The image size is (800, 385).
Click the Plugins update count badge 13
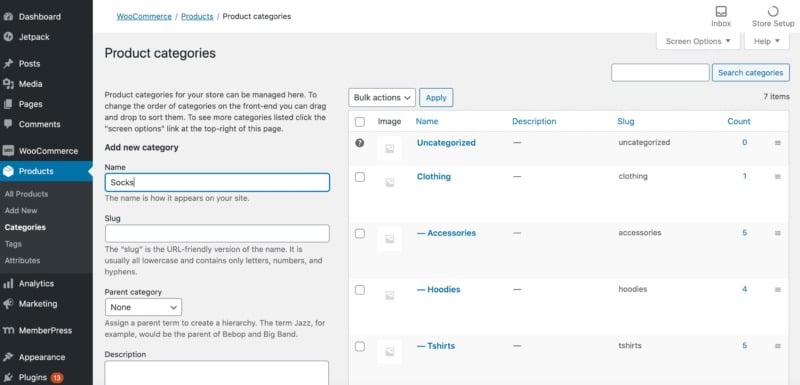point(57,378)
